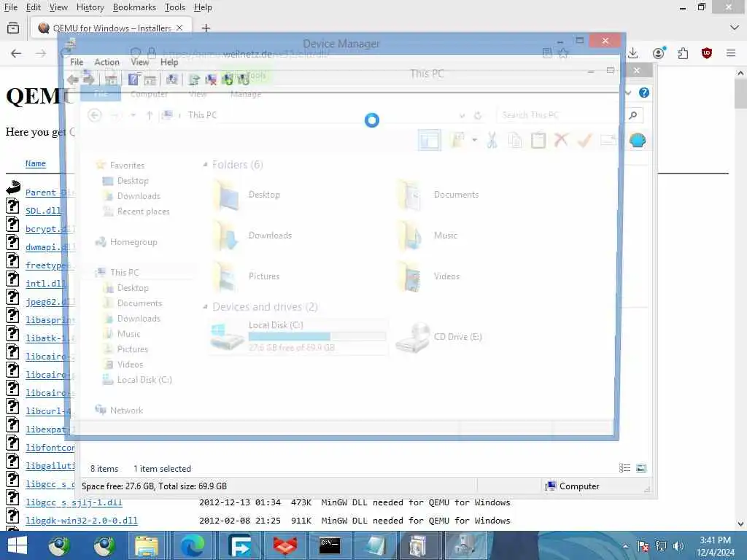
Task: Open Command Prompt from the taskbar
Action: [330, 545]
